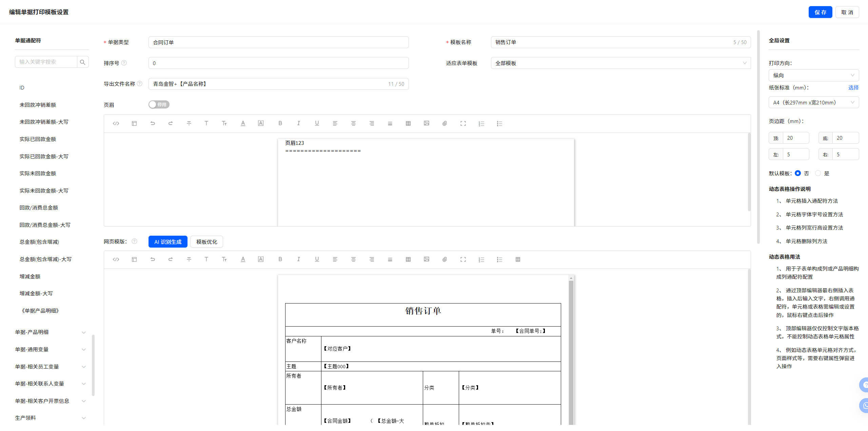The width and height of the screenshot is (868, 431).
Task: Open the 打印方向 dropdown
Action: point(813,75)
